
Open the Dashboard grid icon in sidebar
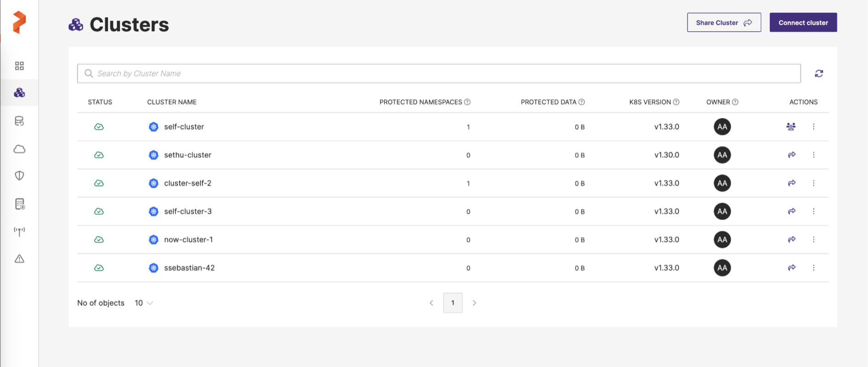[x=19, y=66]
